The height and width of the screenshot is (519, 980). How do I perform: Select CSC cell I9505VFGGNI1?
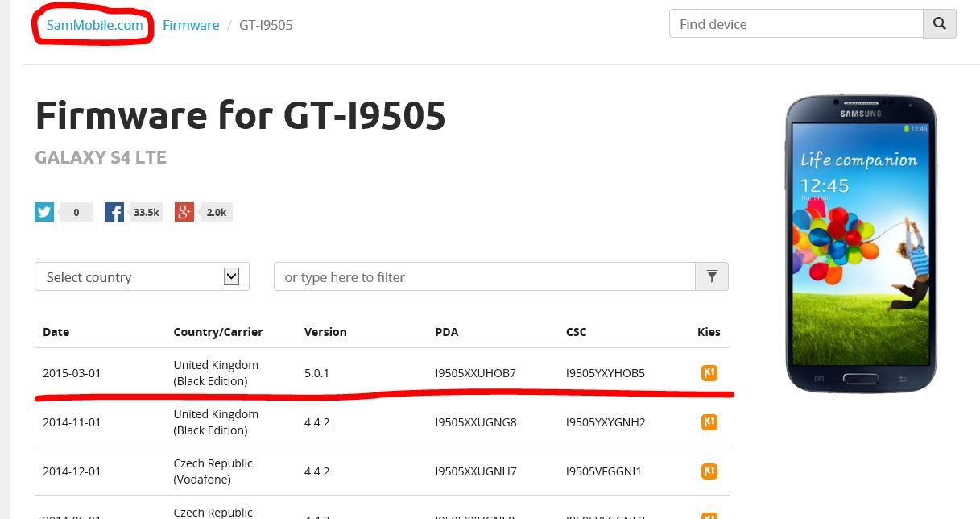604,471
